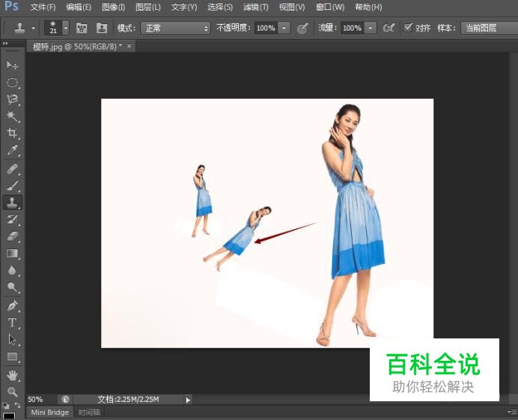Select the Crop tool
Screen dimensions: 518x420
[12, 133]
